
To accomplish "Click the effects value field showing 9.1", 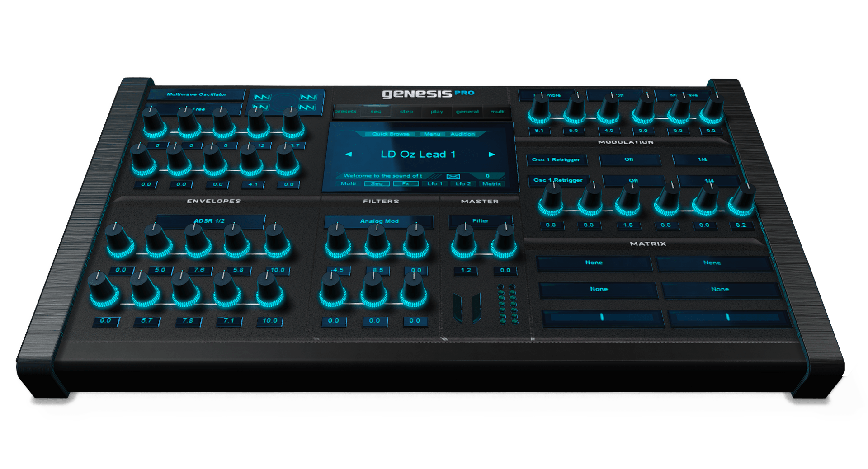I will click(x=539, y=131).
